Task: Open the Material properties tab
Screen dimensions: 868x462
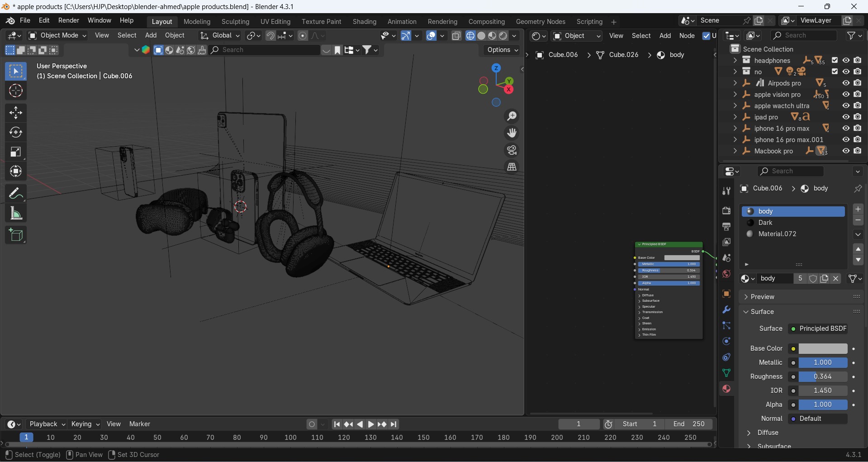Action: [726, 389]
